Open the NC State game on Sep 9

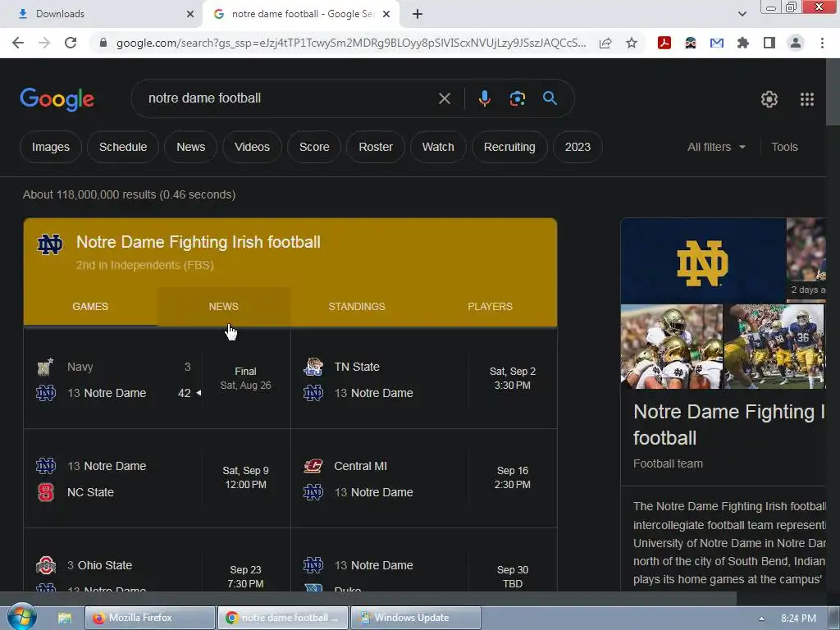(x=157, y=478)
